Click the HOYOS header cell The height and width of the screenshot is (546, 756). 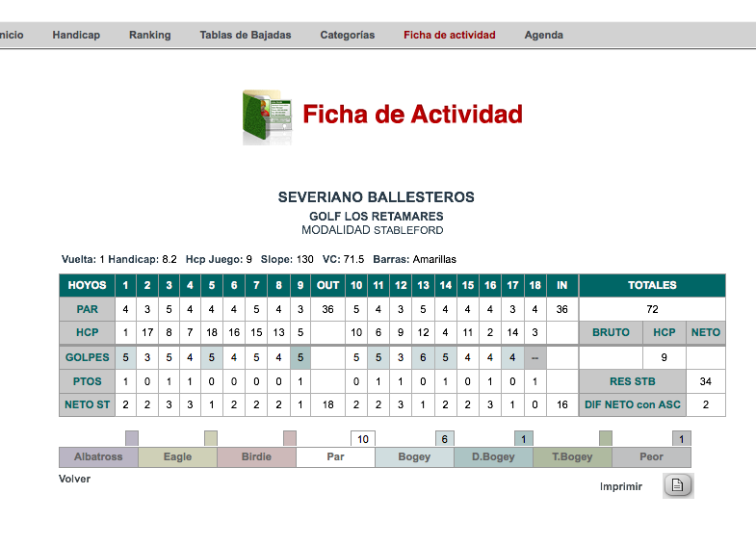pos(88,285)
